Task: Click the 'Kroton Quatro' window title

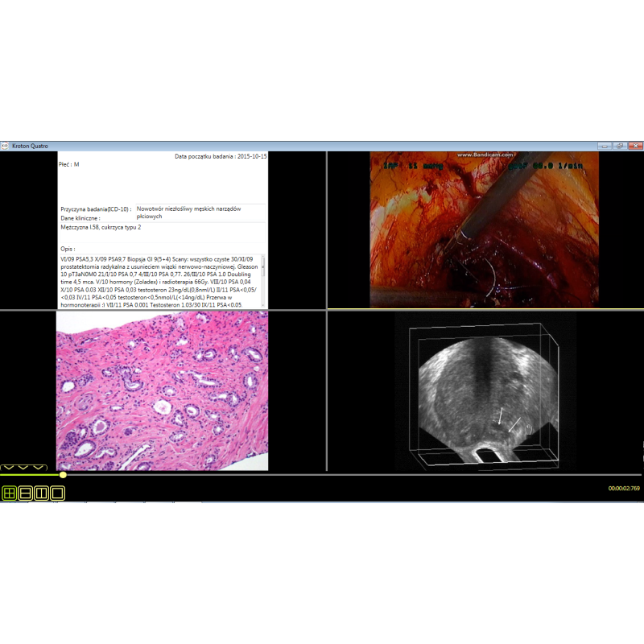Action: (x=30, y=146)
